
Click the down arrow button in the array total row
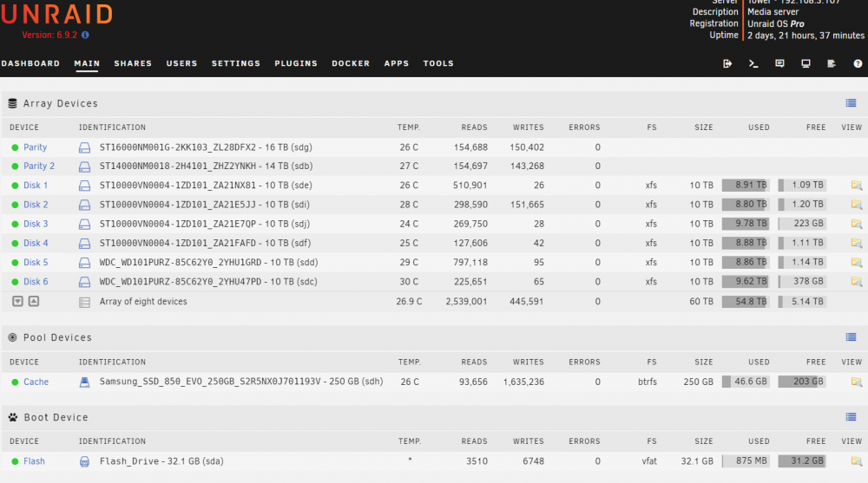(17, 301)
